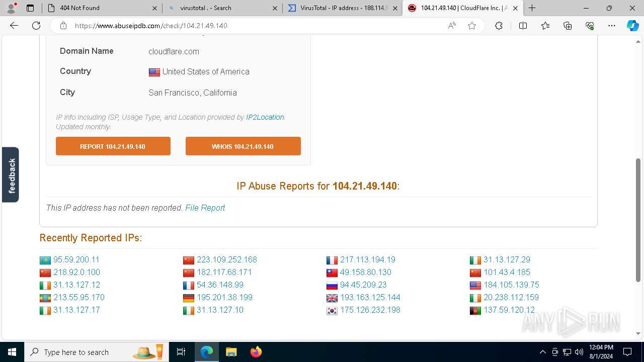The image size is (644, 362).
Task: Click the scrollbar down arrow
Action: pos(638,333)
